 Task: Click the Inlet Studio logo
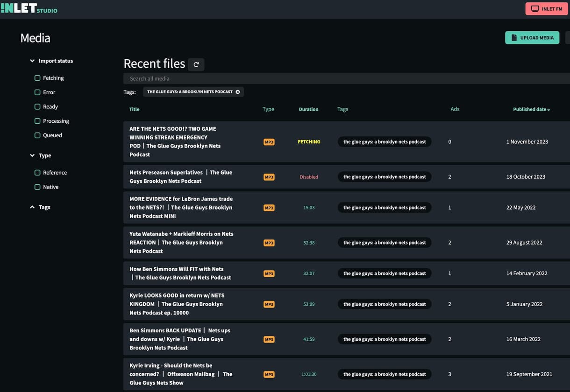[x=29, y=8]
